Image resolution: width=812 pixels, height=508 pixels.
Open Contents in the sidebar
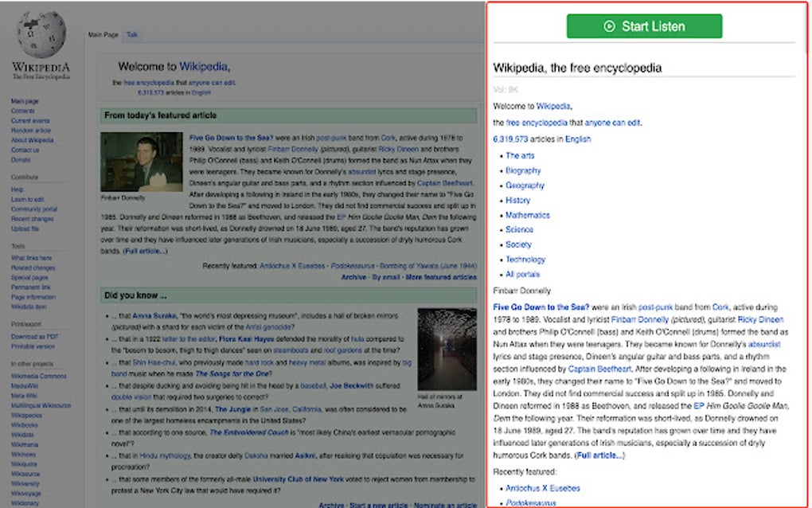(23, 111)
